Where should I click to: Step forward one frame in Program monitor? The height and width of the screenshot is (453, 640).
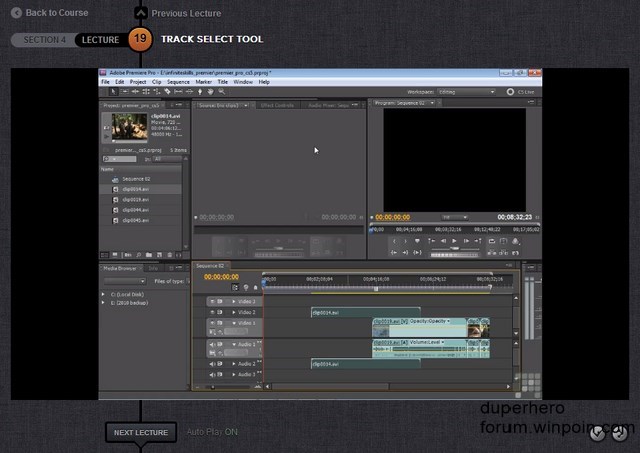466,241
